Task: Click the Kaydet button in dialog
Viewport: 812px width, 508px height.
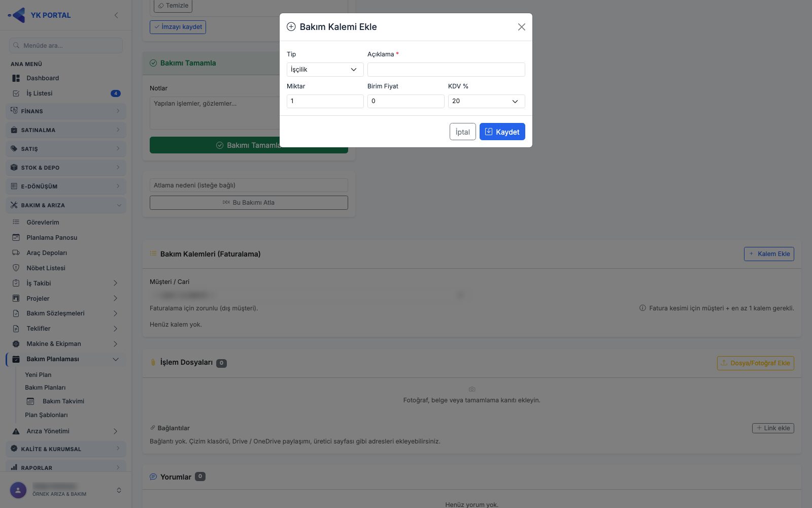Action: tap(502, 132)
